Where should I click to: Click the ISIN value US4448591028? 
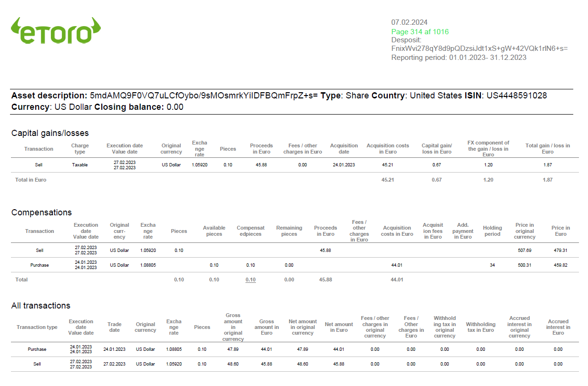click(518, 95)
